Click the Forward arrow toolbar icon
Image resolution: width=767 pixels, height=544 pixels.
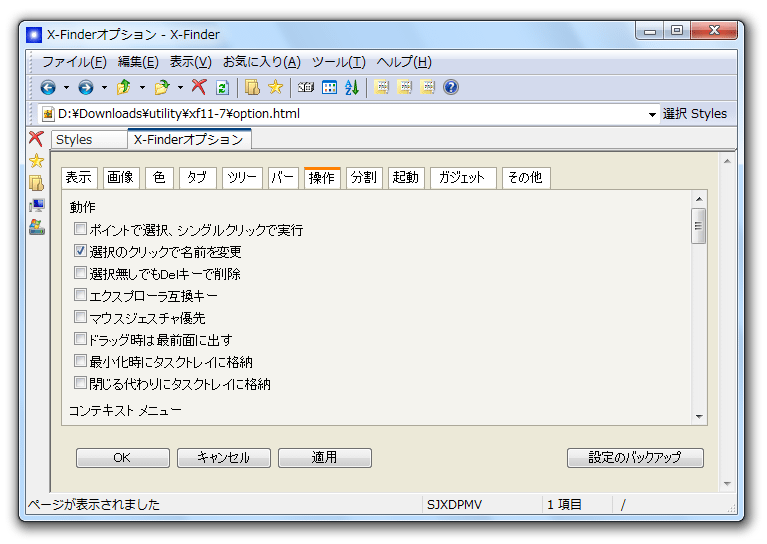click(86, 88)
